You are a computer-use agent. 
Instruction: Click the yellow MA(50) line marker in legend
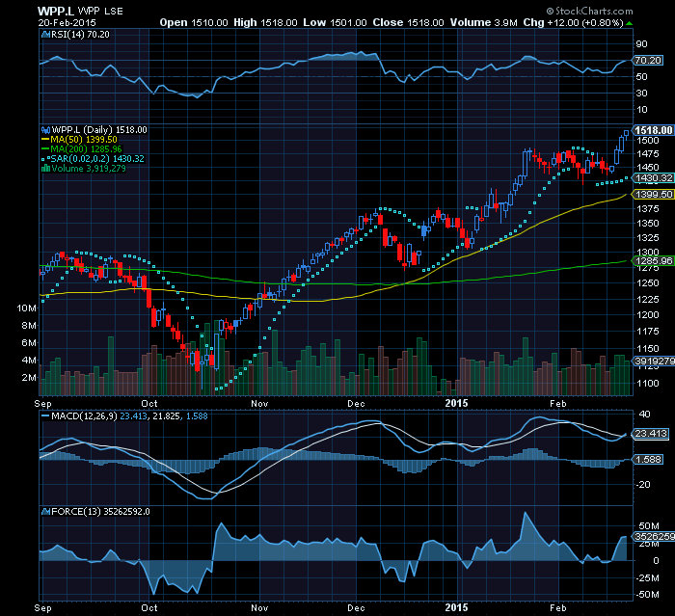45,140
